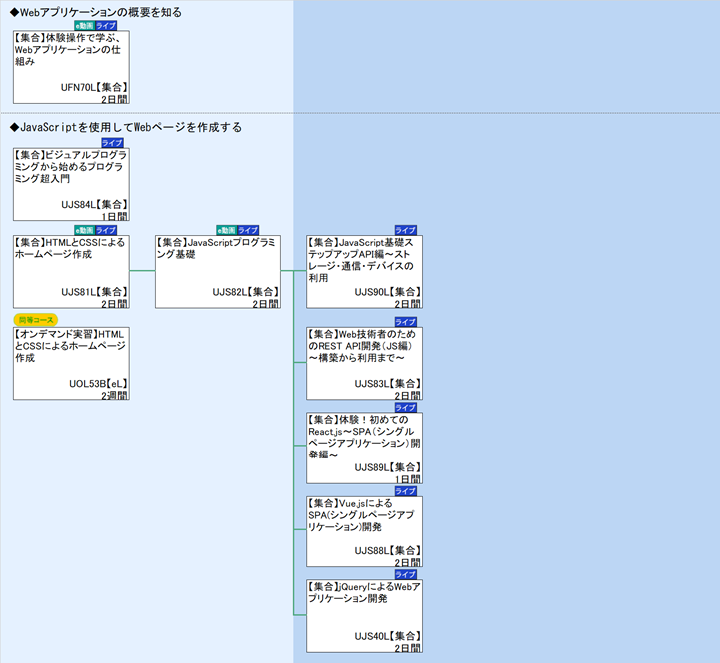Open the UFN70L Webアプリケーションの仕組み course box
Image resolution: width=720 pixels, height=663 pixels.
pos(71,67)
